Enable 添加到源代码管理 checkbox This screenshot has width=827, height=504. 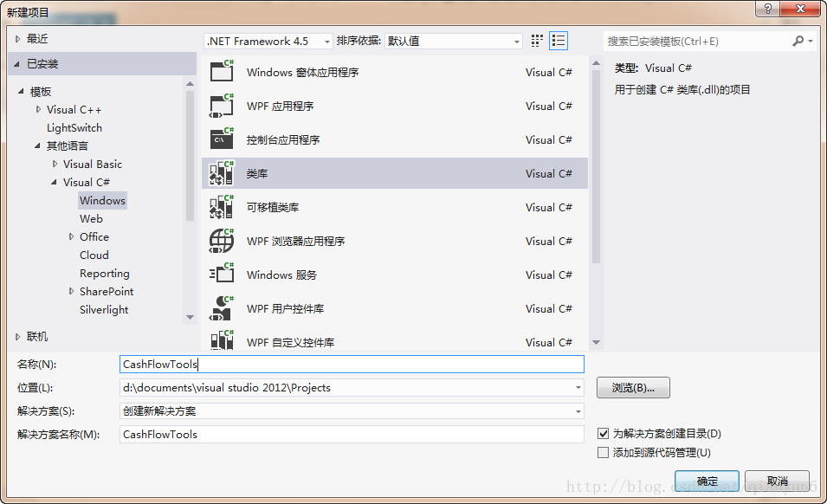(603, 452)
